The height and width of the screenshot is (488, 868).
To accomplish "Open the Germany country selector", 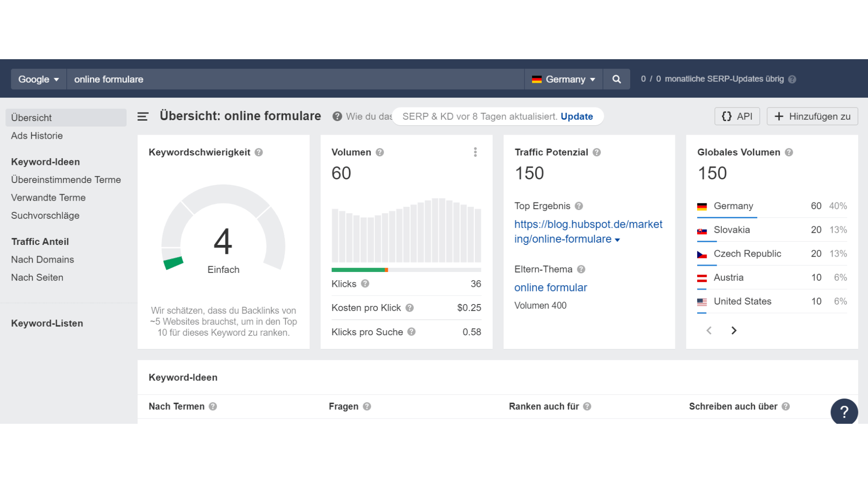I will 563,79.
